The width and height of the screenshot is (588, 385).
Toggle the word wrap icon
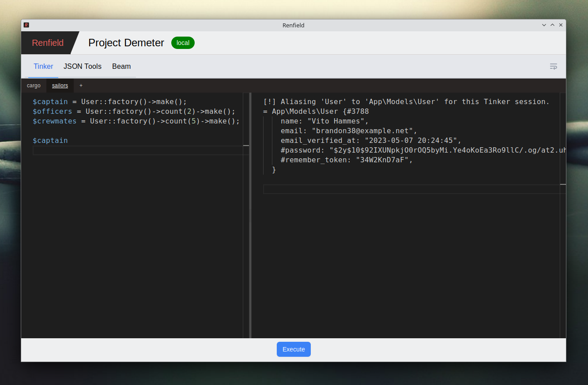(x=554, y=67)
